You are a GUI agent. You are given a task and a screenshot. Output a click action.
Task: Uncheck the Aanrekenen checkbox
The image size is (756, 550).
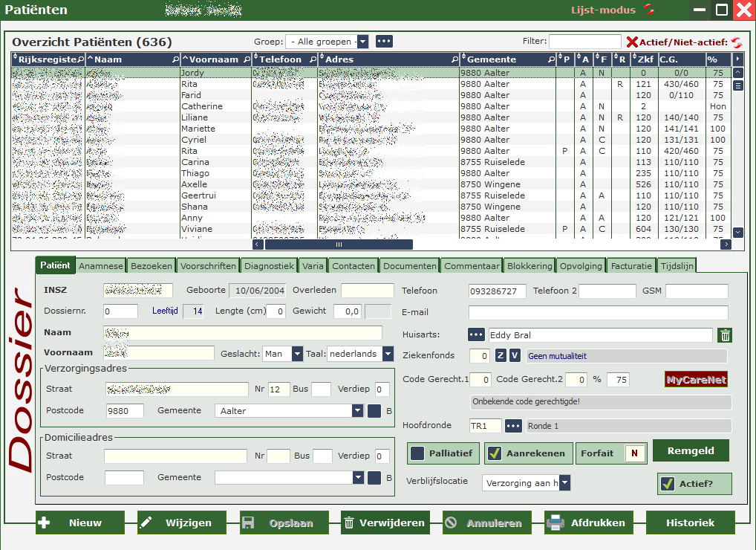pyautogui.click(x=495, y=453)
